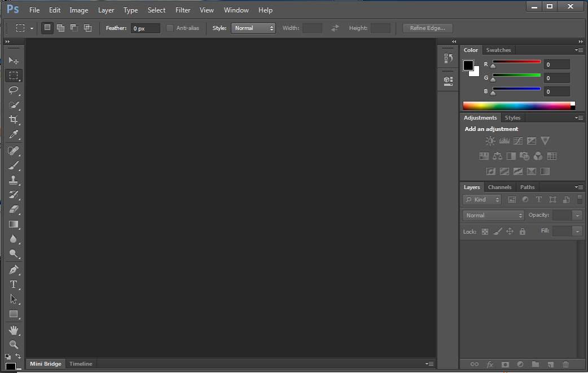Viewport: 588px width, 373px height.
Task: Select the Brush tool
Action: [14, 165]
